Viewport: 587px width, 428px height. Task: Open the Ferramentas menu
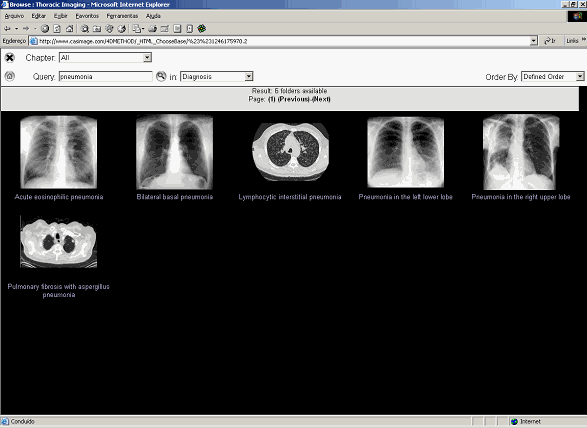122,16
